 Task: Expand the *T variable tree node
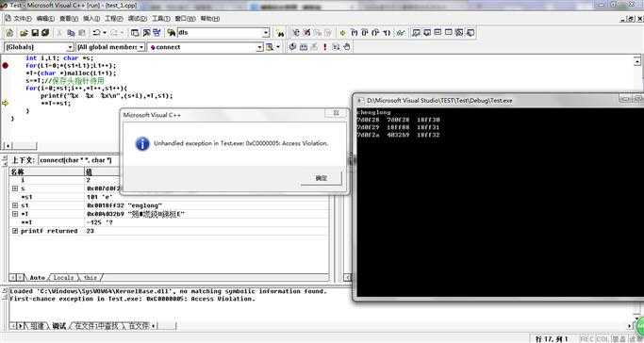pyautogui.click(x=15, y=214)
